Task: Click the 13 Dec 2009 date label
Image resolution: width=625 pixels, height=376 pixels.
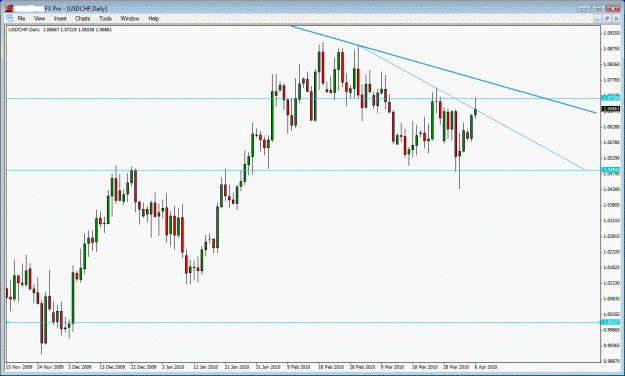Action: point(113,367)
